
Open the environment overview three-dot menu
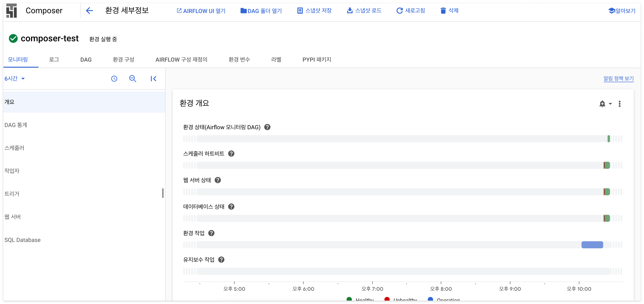tap(619, 104)
